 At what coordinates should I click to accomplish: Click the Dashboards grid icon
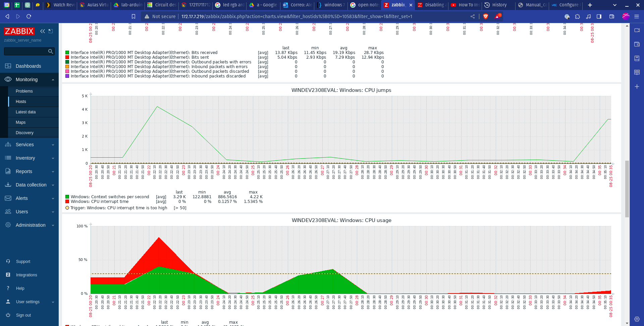click(x=8, y=66)
